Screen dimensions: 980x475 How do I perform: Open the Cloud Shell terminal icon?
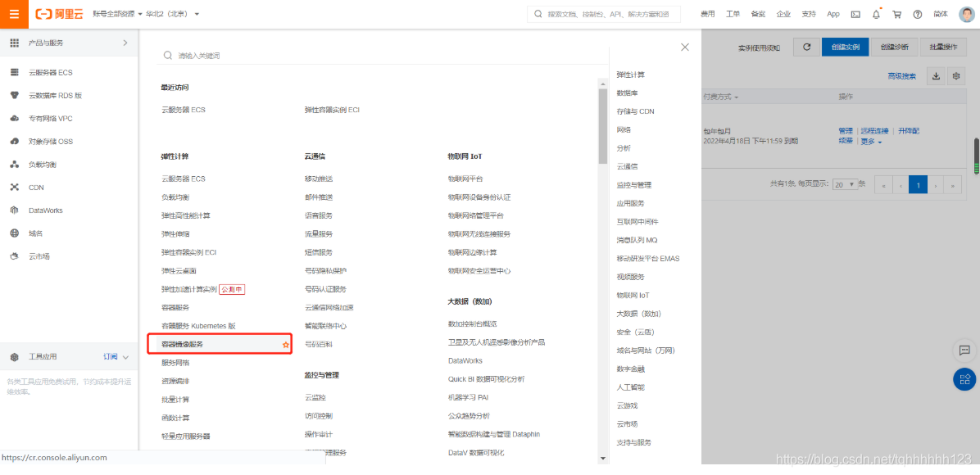[x=855, y=15]
